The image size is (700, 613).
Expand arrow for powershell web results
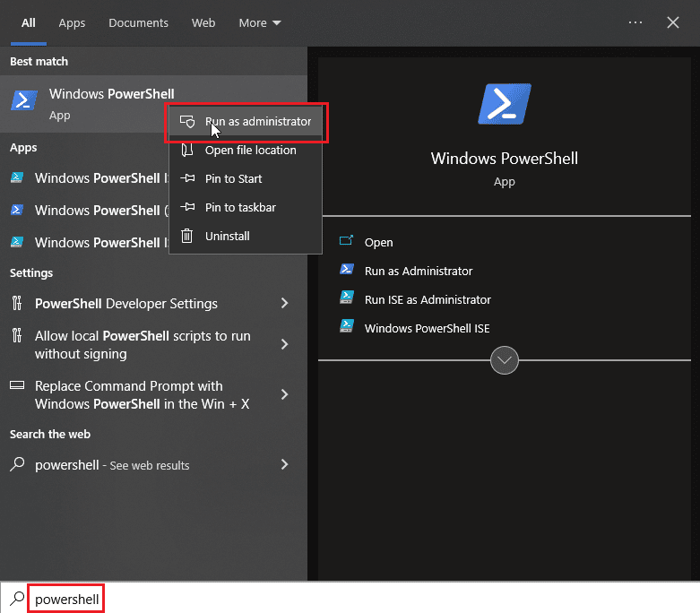click(284, 464)
